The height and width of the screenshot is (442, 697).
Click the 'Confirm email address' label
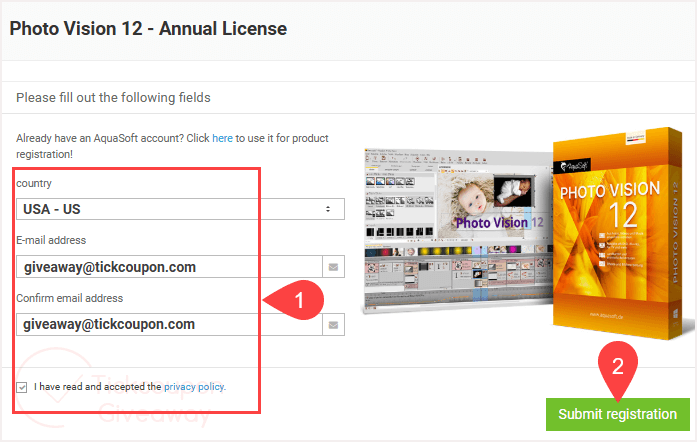(69, 298)
